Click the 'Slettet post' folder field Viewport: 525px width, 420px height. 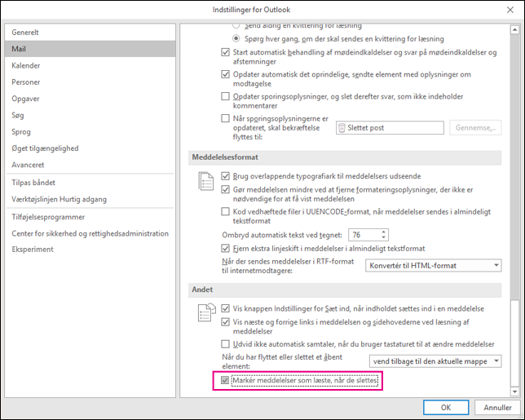tap(390, 127)
